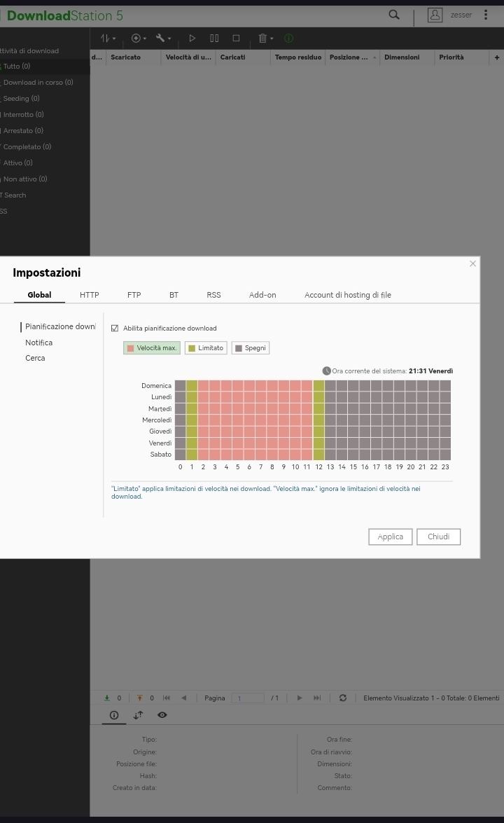Viewport: 504px width, 823px height.
Task: Click the Applica button
Action: (x=390, y=537)
